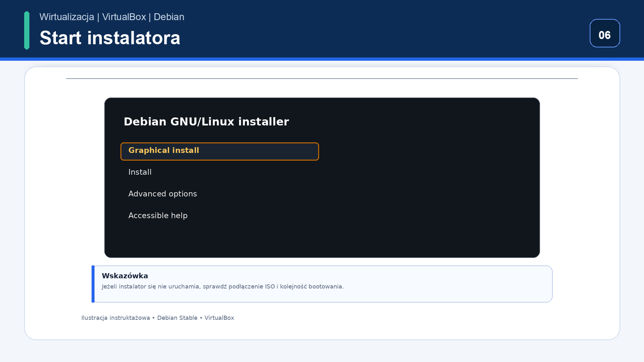Click the Wskazówka hint heading
This screenshot has width=644, height=362.
coord(125,276)
